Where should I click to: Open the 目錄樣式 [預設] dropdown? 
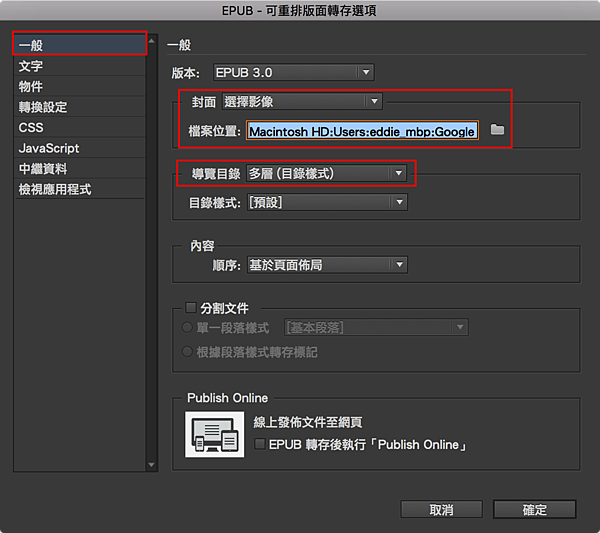[x=327, y=202]
